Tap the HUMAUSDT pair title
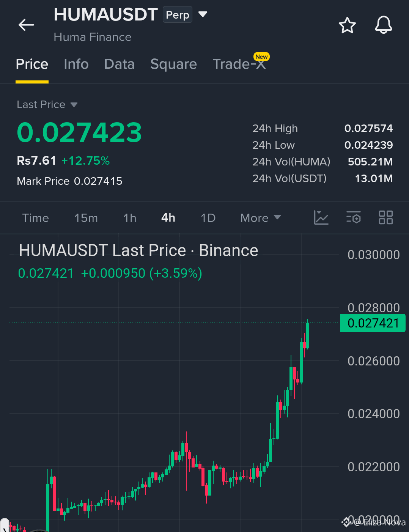Screen dimensions: 409x532 [x=105, y=15]
